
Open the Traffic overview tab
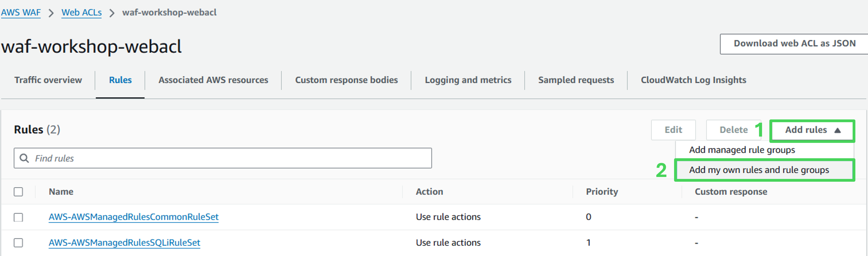tap(48, 80)
